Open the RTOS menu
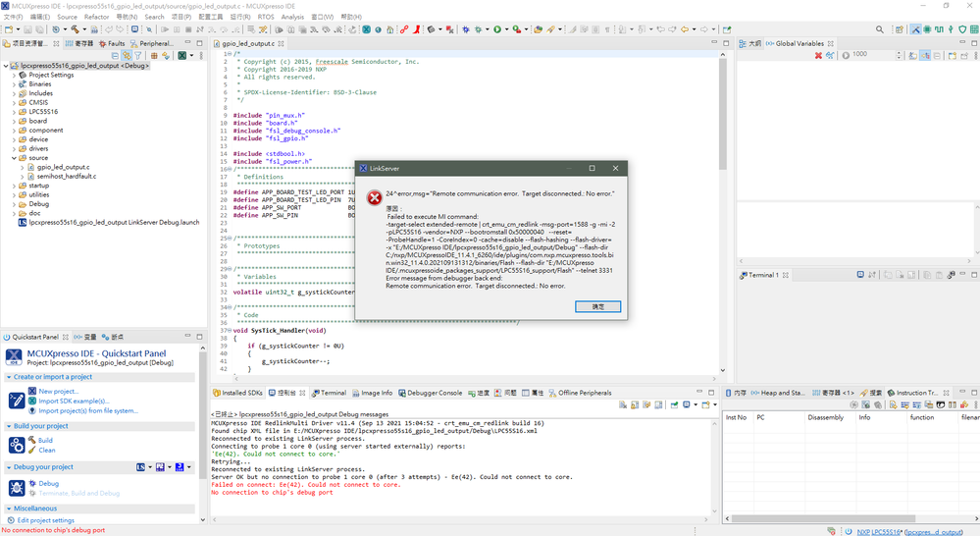This screenshot has width=980, height=536. pyautogui.click(x=266, y=17)
